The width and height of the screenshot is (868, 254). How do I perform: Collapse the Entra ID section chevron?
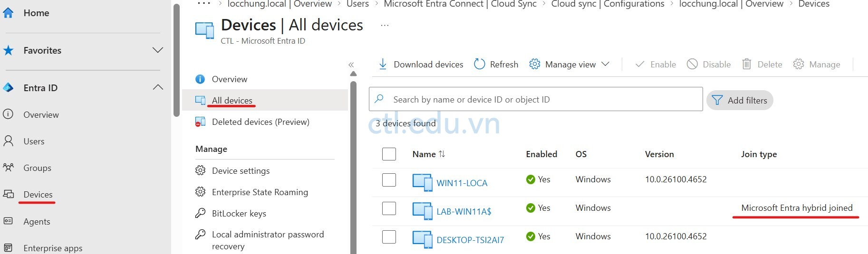[x=158, y=87]
